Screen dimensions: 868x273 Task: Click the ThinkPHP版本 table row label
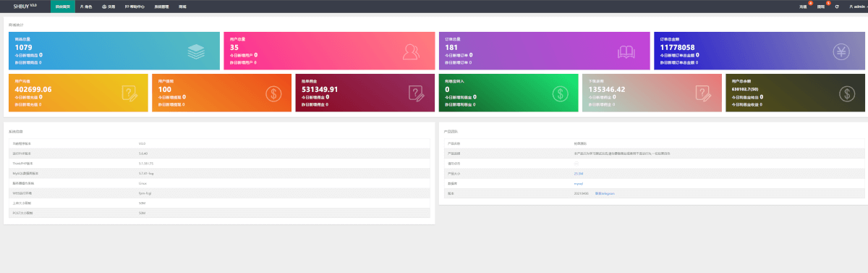pos(22,164)
